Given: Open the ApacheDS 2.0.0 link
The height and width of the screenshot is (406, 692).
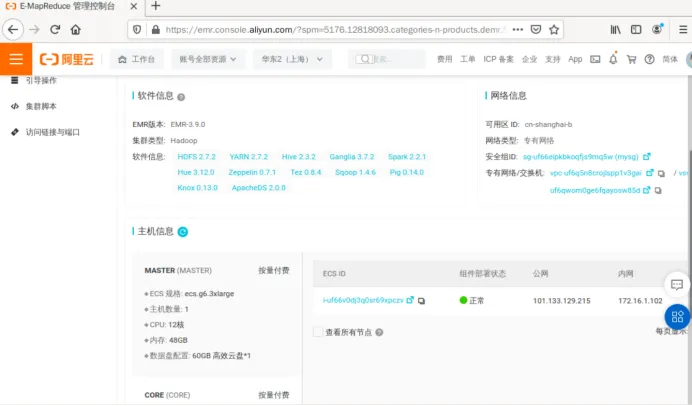Looking at the screenshot, I should [x=259, y=188].
